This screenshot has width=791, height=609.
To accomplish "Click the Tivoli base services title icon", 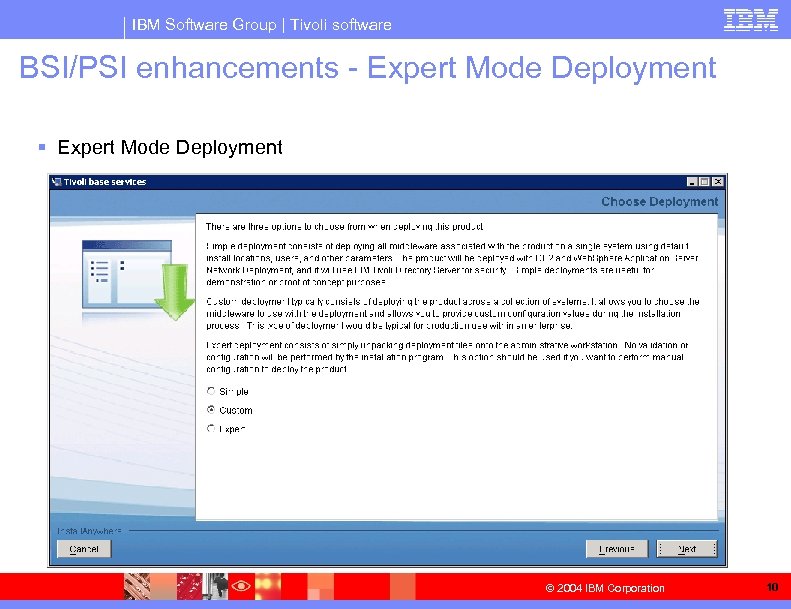I will pyautogui.click(x=56, y=182).
